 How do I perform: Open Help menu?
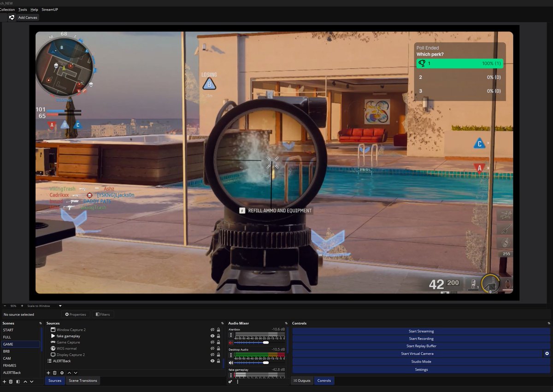tap(34, 9)
